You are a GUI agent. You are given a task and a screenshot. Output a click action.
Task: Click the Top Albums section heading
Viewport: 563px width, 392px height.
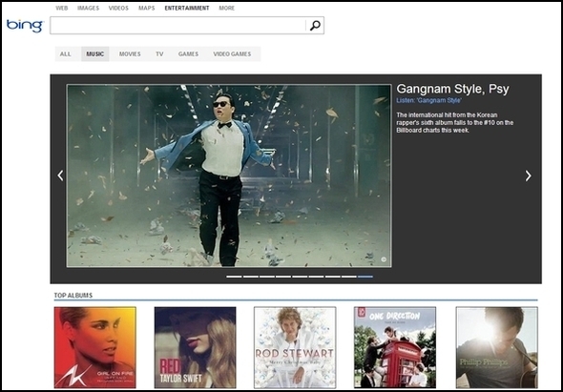tap(73, 296)
